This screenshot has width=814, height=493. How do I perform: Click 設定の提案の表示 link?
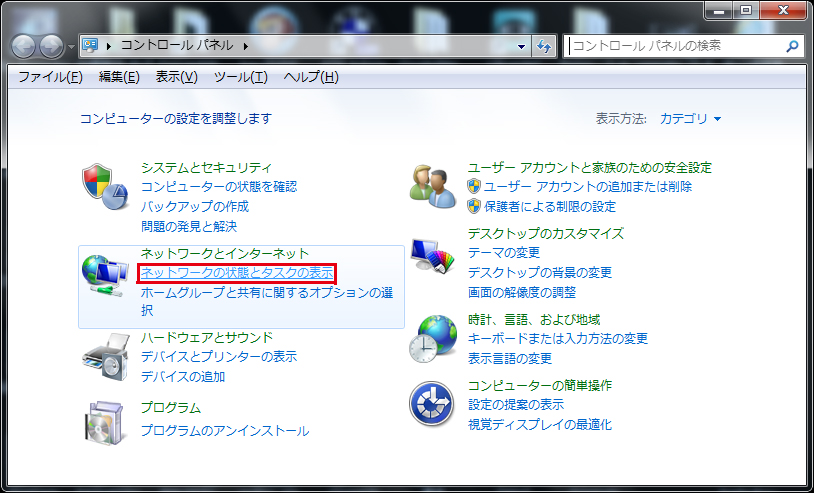[515, 404]
